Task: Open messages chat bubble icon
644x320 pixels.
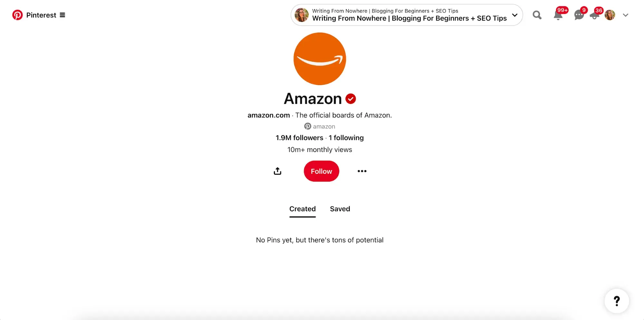Action: click(x=579, y=15)
